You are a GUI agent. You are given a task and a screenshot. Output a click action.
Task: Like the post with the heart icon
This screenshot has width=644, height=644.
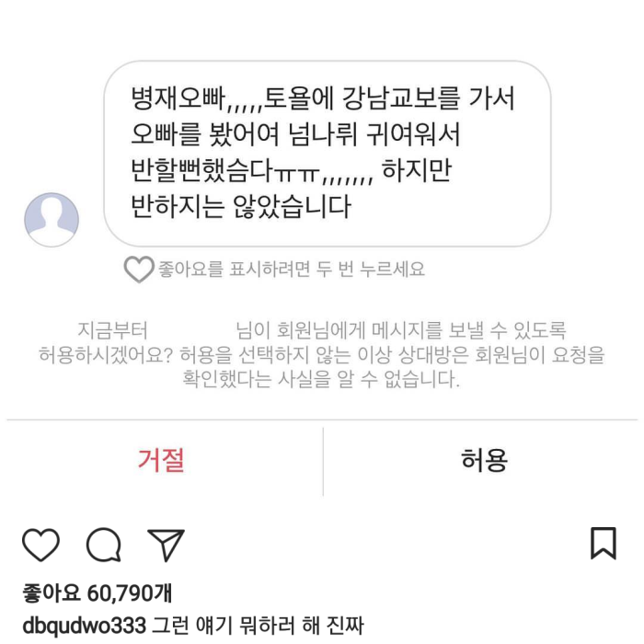click(40, 545)
